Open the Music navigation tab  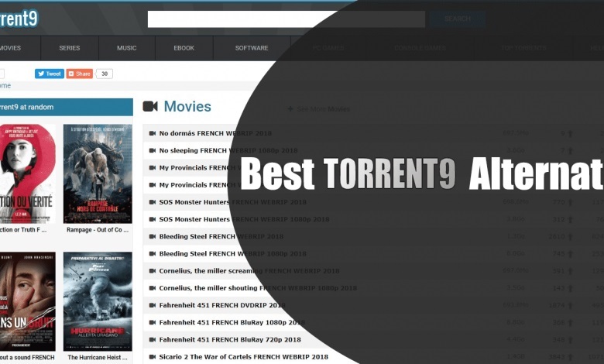pos(127,48)
